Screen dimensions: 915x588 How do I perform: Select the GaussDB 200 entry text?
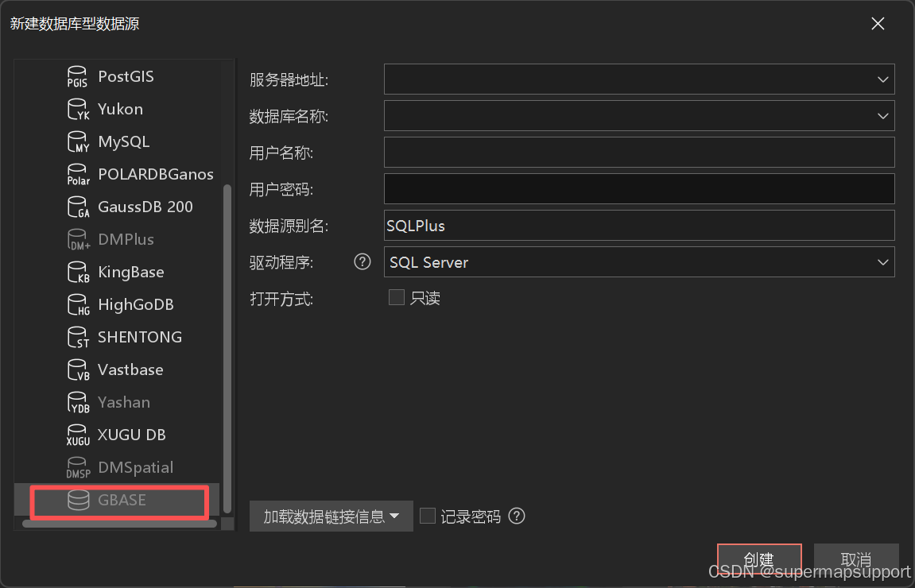[x=145, y=207]
